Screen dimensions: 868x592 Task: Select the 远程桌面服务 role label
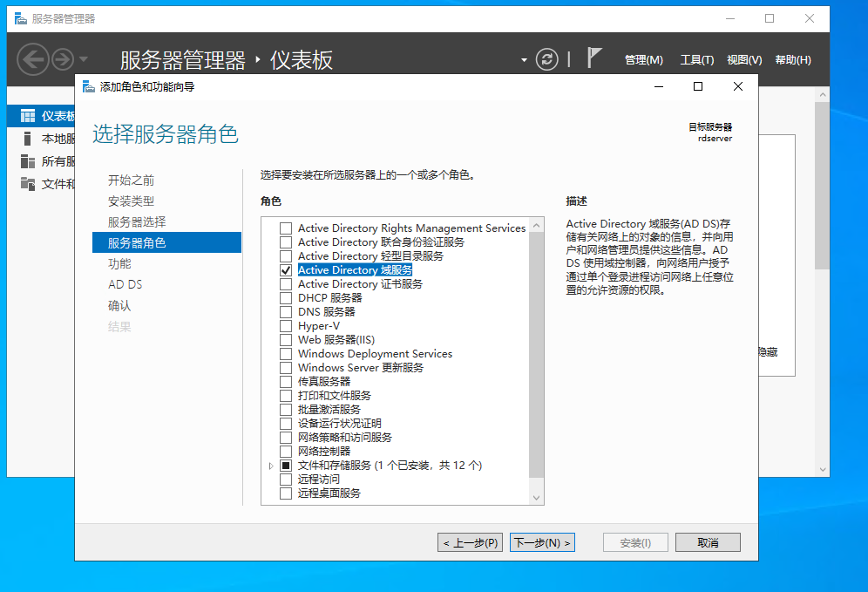click(x=329, y=493)
